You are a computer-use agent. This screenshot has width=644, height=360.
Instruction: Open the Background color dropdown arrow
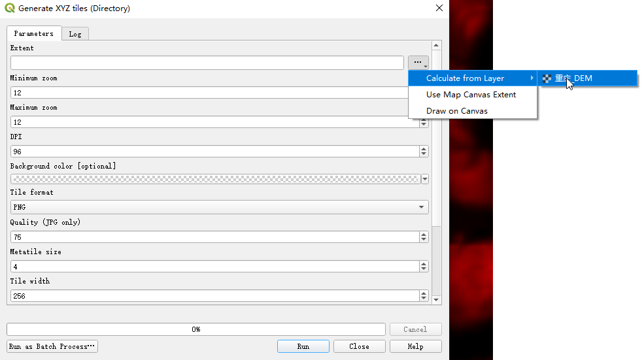(x=425, y=179)
